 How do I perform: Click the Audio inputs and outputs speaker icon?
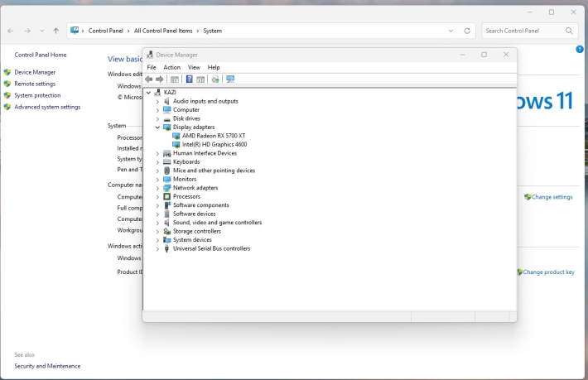(x=166, y=101)
